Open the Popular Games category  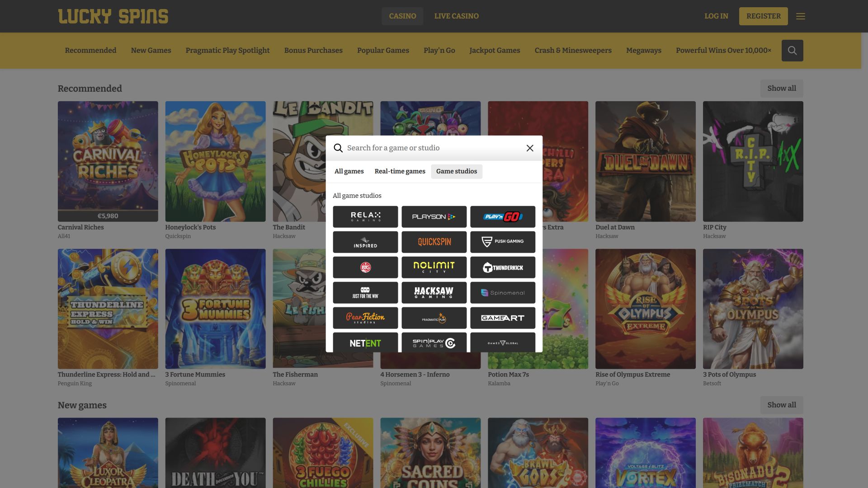pyautogui.click(x=383, y=51)
